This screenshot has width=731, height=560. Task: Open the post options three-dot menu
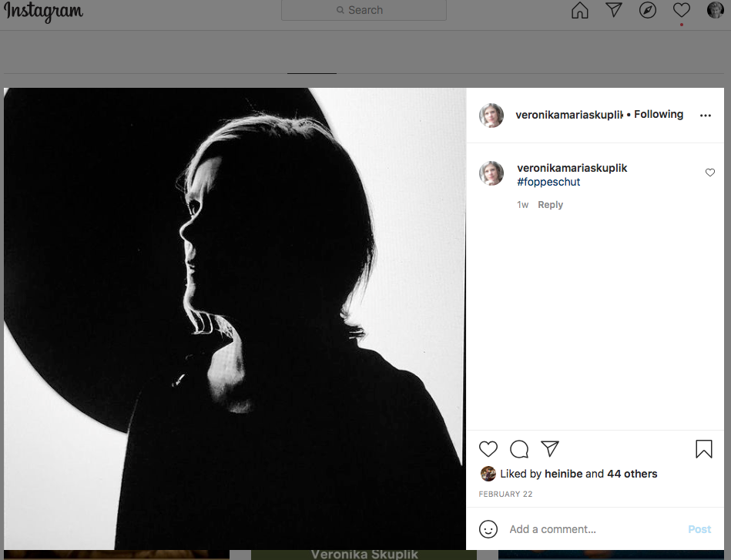[706, 116]
